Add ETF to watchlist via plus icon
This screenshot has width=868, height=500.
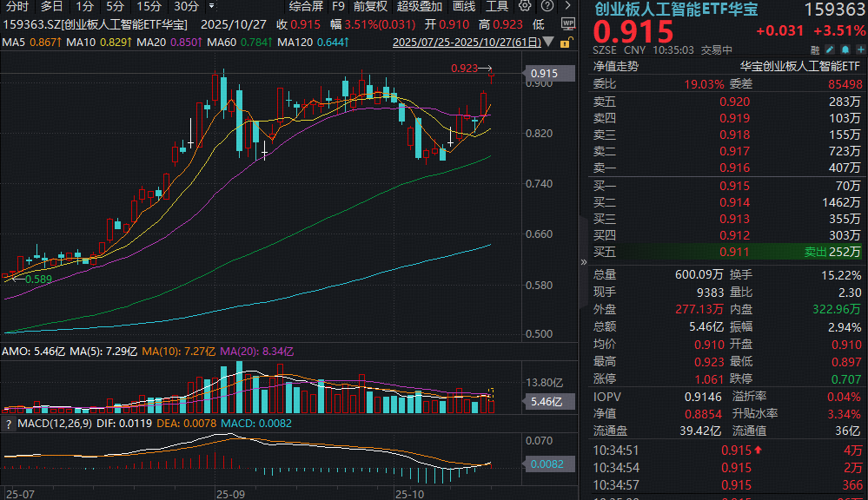858,49
